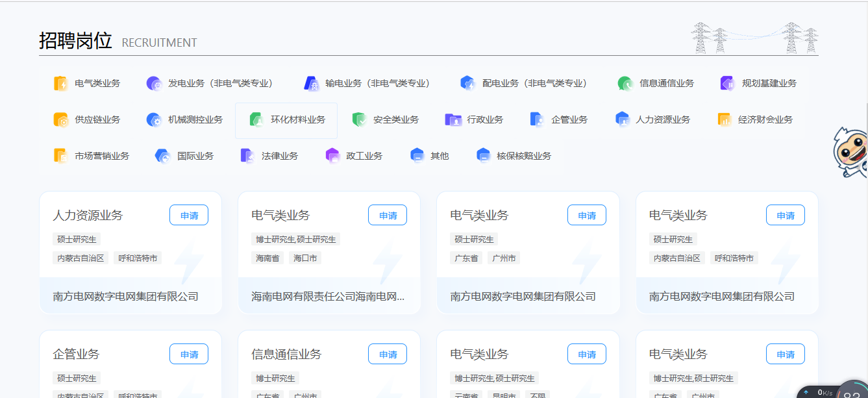Open the mascot assistant floating icon
The height and width of the screenshot is (398, 868).
(850, 153)
